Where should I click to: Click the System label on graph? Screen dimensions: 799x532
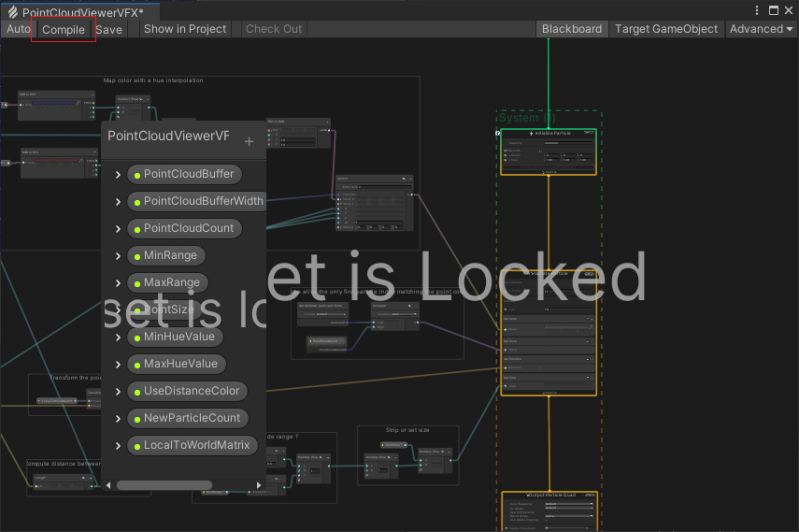(x=526, y=118)
